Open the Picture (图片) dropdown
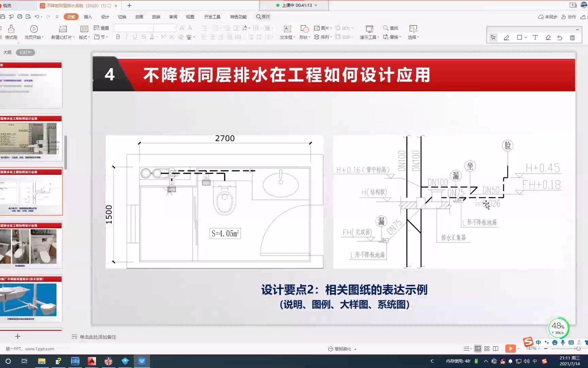This screenshot has width=588, height=368. (323, 28)
